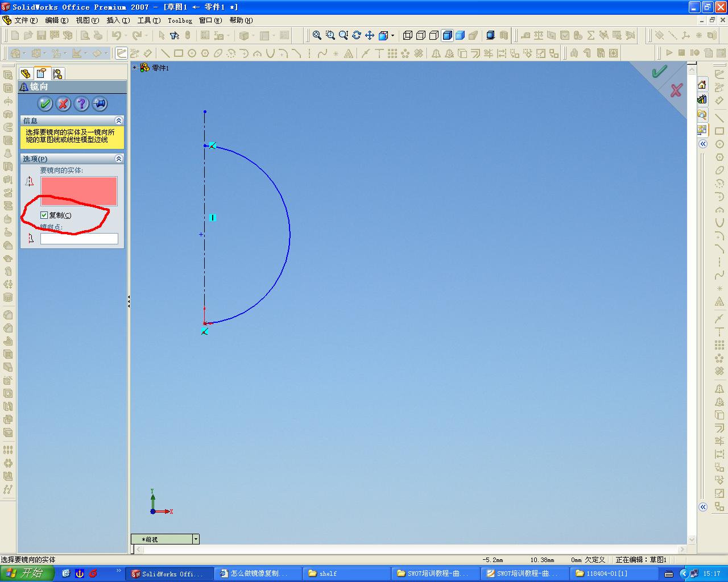Open the Toolbox menu
Image resolution: width=728 pixels, height=582 pixels.
pyautogui.click(x=180, y=20)
